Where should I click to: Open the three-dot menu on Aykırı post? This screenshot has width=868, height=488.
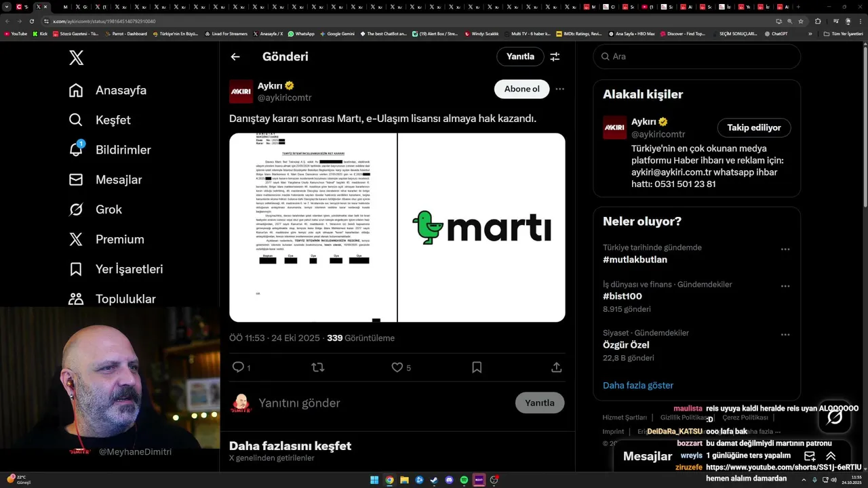click(559, 89)
